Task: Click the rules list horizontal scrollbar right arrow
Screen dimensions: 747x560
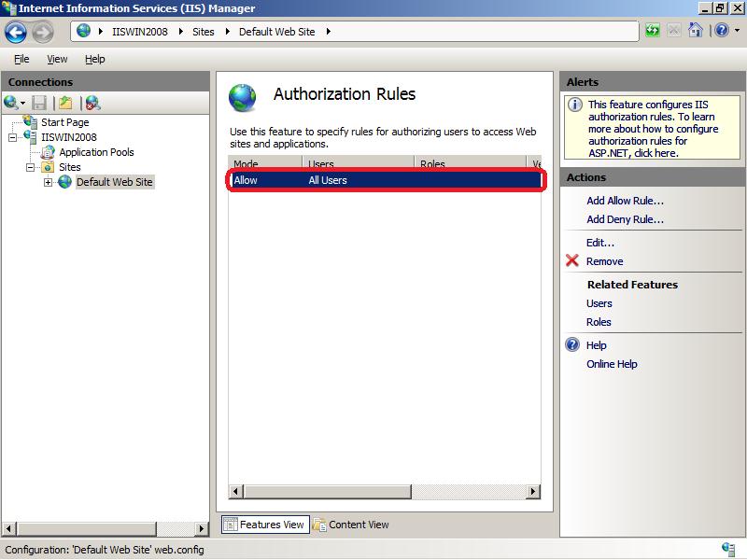Action: pos(533,491)
